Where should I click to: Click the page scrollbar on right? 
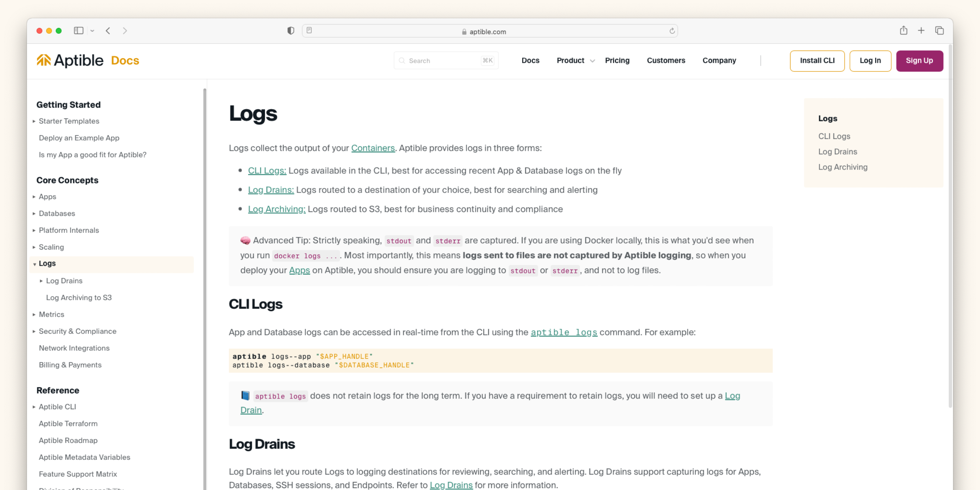(x=950, y=226)
